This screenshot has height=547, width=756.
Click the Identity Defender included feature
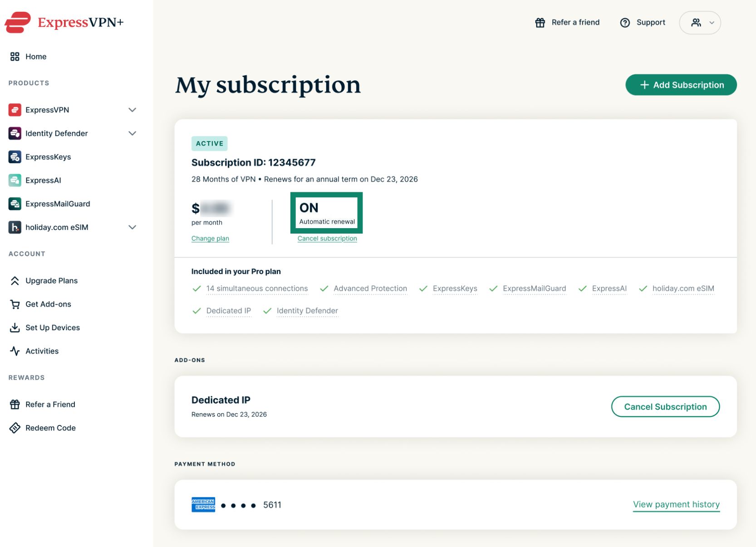[x=307, y=311]
